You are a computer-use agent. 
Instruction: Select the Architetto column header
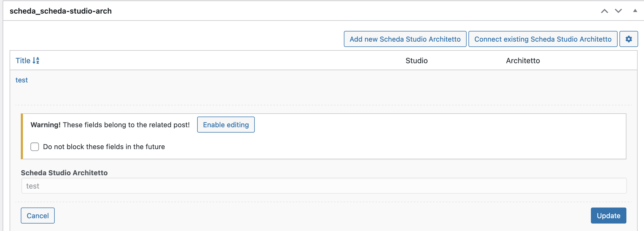(523, 61)
